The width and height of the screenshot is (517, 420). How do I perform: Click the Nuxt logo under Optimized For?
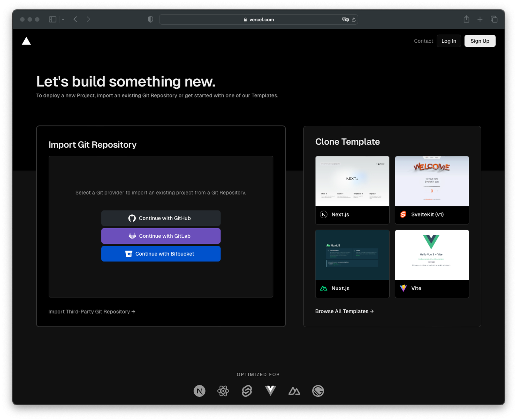pyautogui.click(x=294, y=391)
